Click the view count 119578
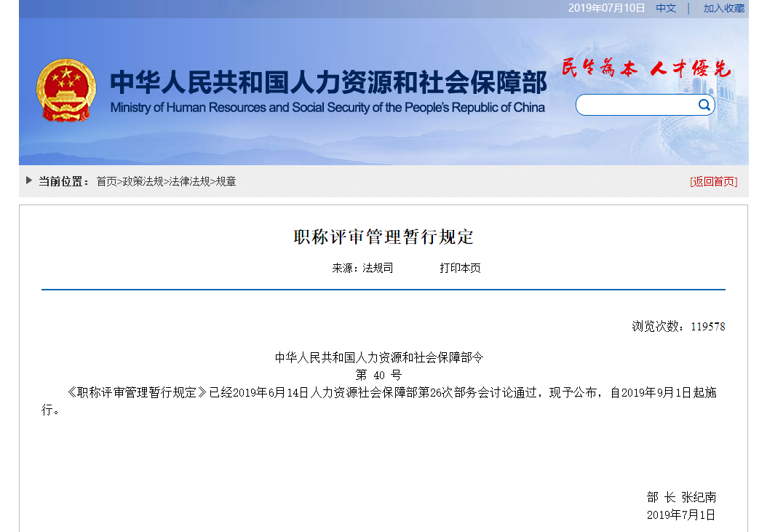This screenshot has width=767, height=532. click(x=708, y=327)
